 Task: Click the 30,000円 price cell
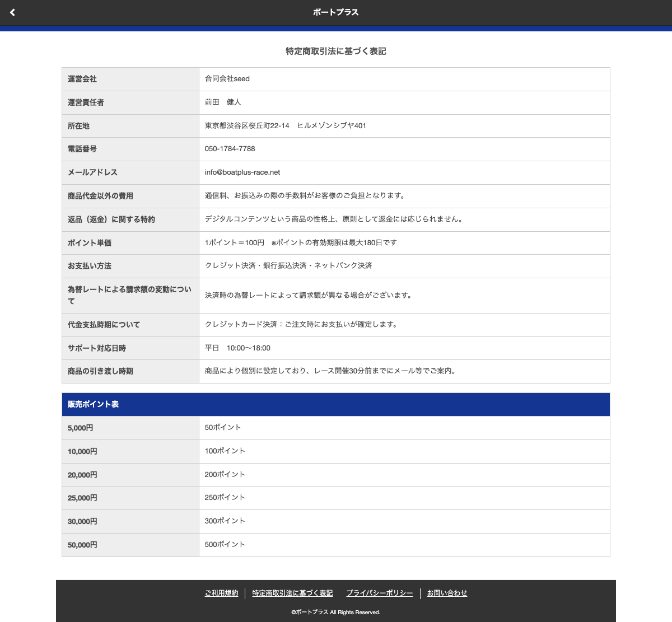tap(130, 521)
